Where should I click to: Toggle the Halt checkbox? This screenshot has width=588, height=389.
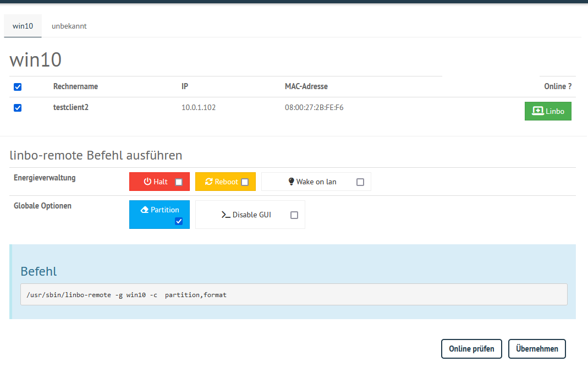click(x=179, y=182)
